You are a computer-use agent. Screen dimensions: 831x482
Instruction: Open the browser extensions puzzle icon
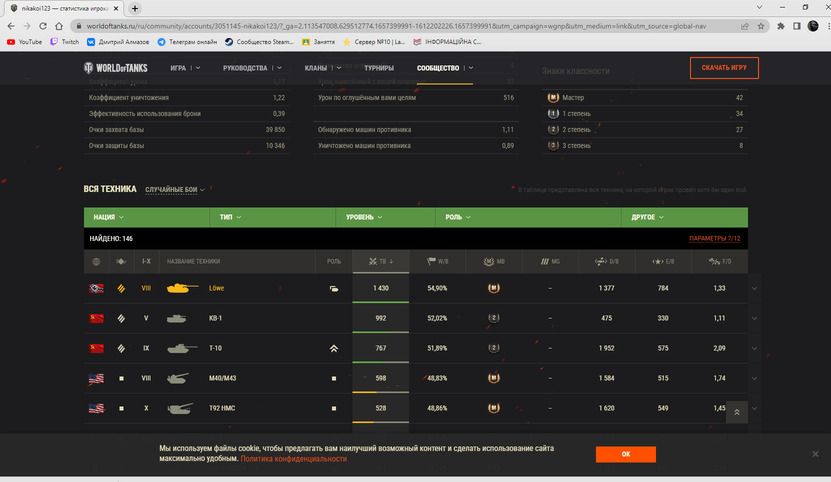click(x=781, y=26)
